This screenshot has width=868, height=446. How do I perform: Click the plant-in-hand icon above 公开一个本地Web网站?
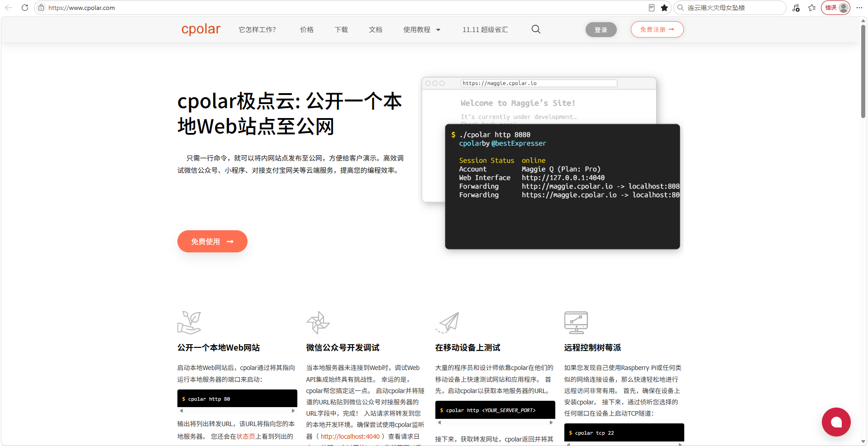pos(189,323)
